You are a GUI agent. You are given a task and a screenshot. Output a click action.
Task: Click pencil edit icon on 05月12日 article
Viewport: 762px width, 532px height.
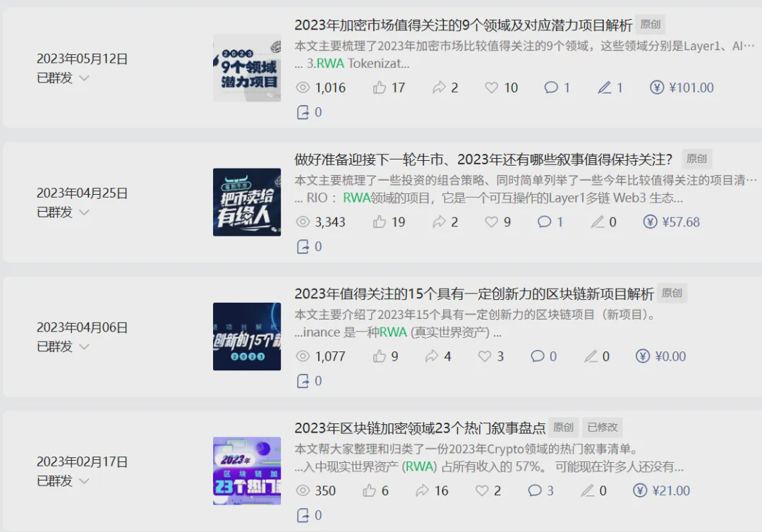tap(604, 87)
